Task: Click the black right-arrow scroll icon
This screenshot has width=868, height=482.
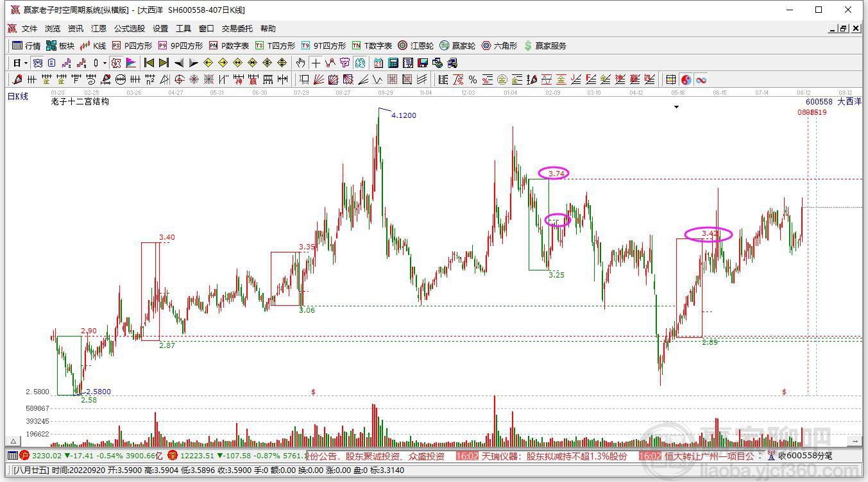Action: pyautogui.click(x=193, y=63)
